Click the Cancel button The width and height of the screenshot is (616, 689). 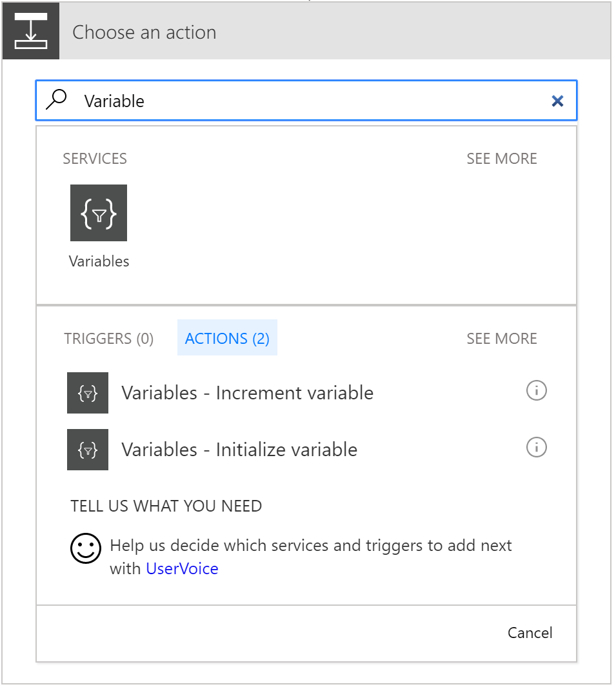530,633
